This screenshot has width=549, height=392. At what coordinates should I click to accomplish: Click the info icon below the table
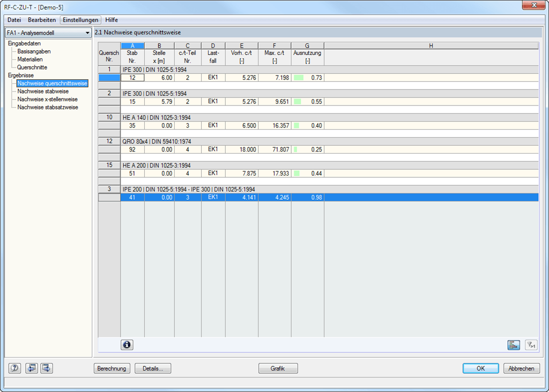coord(127,345)
